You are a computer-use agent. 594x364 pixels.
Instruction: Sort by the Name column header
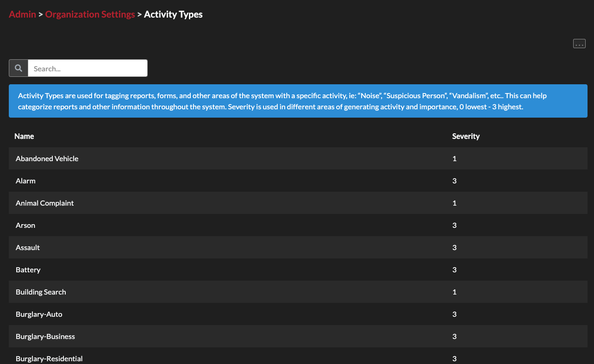24,136
